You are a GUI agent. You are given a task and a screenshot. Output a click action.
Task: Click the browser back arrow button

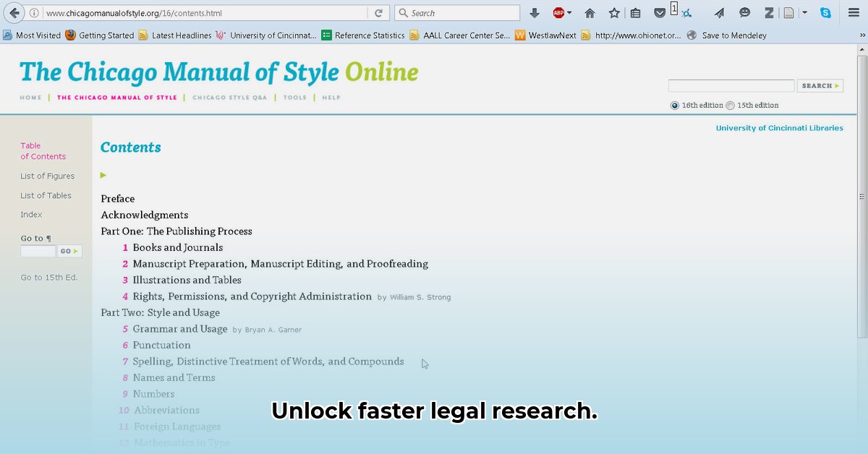click(x=14, y=13)
